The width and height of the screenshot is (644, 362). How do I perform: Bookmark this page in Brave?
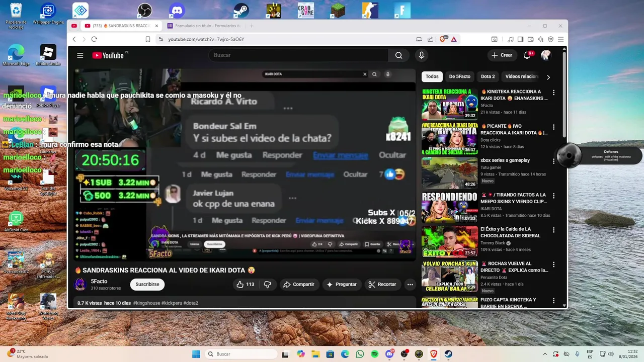tap(148, 39)
